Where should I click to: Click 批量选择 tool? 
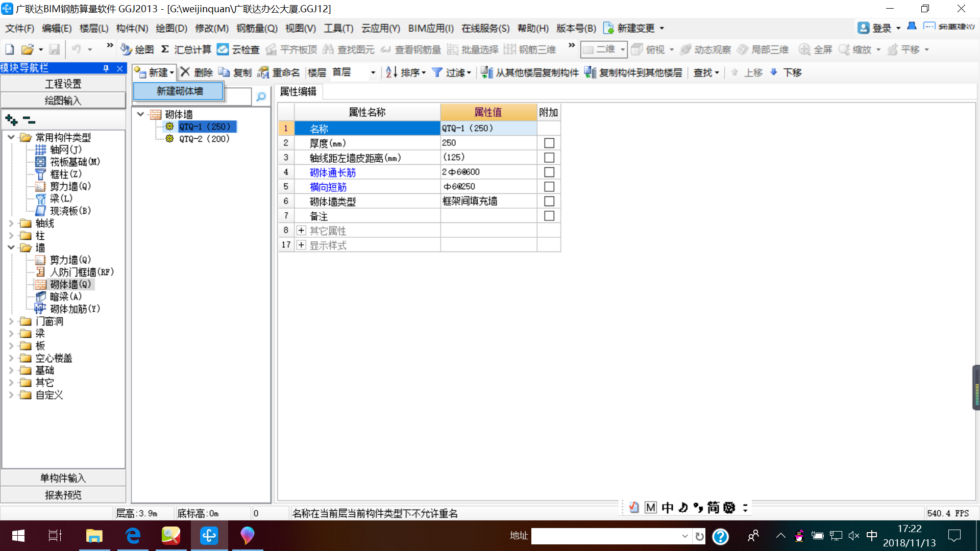(x=473, y=49)
